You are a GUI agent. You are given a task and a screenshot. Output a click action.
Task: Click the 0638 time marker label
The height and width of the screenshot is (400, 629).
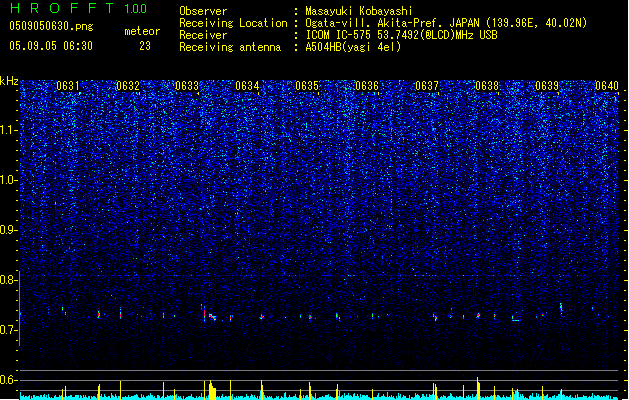pos(487,86)
